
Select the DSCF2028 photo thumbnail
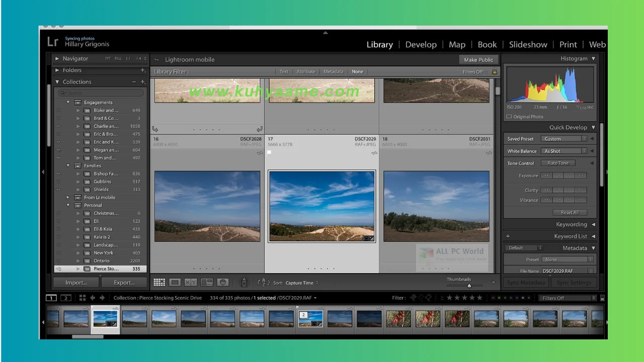pyautogui.click(x=207, y=206)
